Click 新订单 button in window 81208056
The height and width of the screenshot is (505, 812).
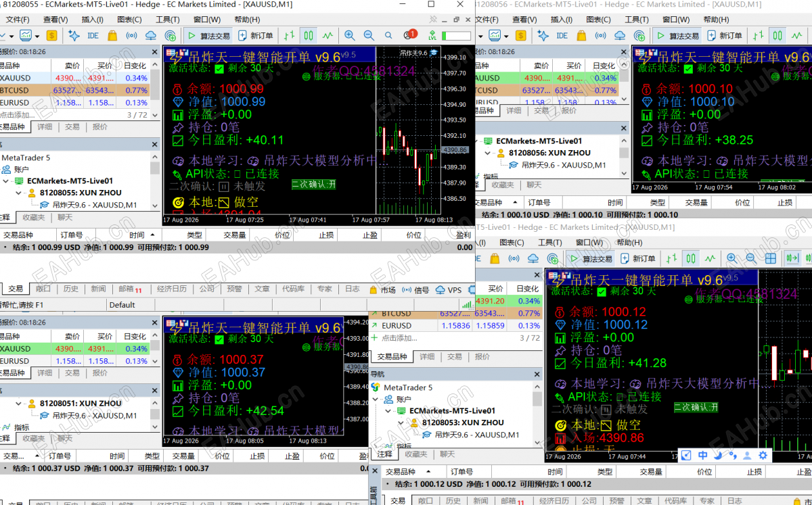[725, 35]
